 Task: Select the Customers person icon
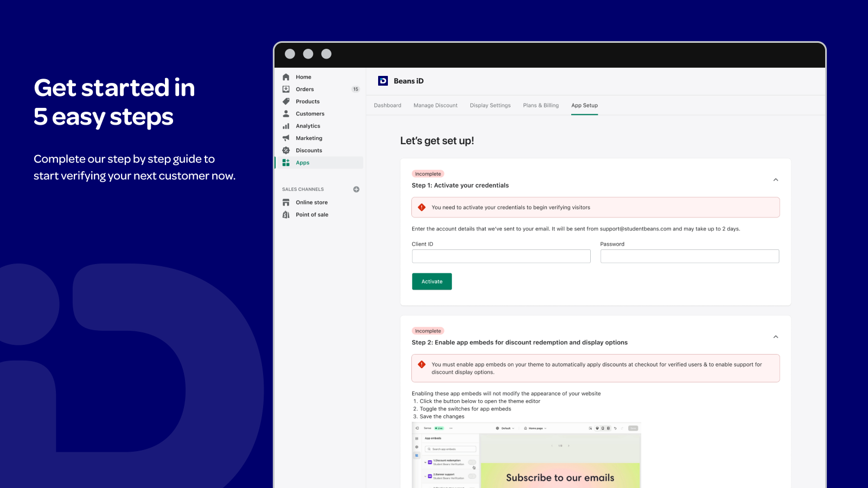(x=286, y=114)
